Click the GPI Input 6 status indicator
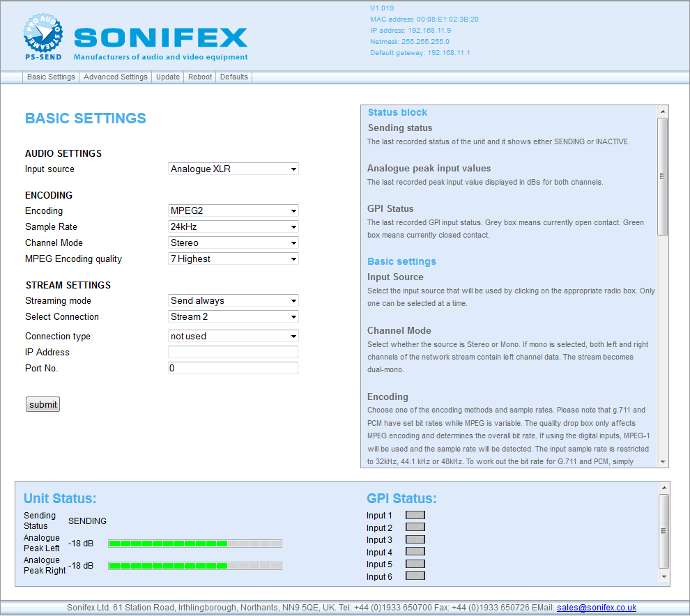690x616 pixels. click(x=415, y=576)
